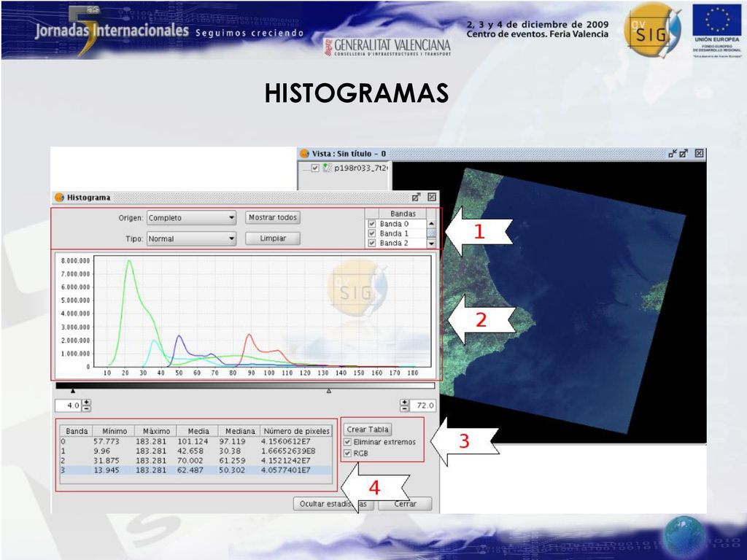Select the black left marker on the histogram range slider
The image size is (747, 560).
coord(73,391)
